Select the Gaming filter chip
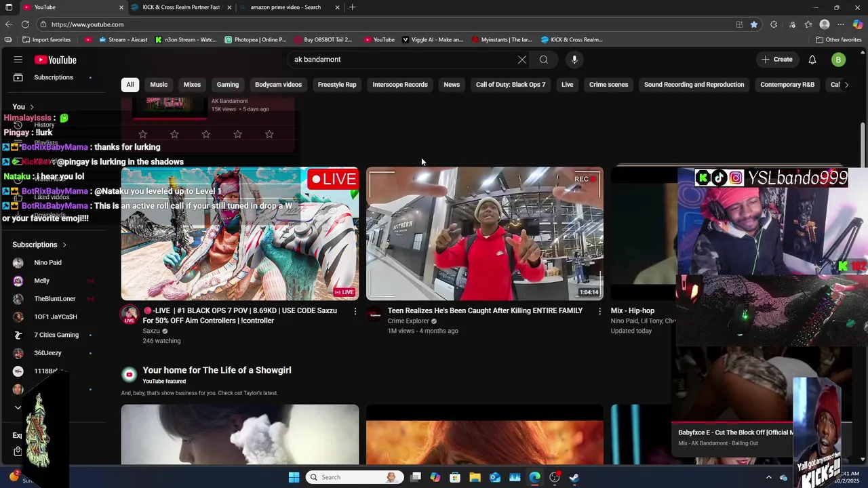Screen dimensions: 868x488 pyautogui.click(x=228, y=85)
